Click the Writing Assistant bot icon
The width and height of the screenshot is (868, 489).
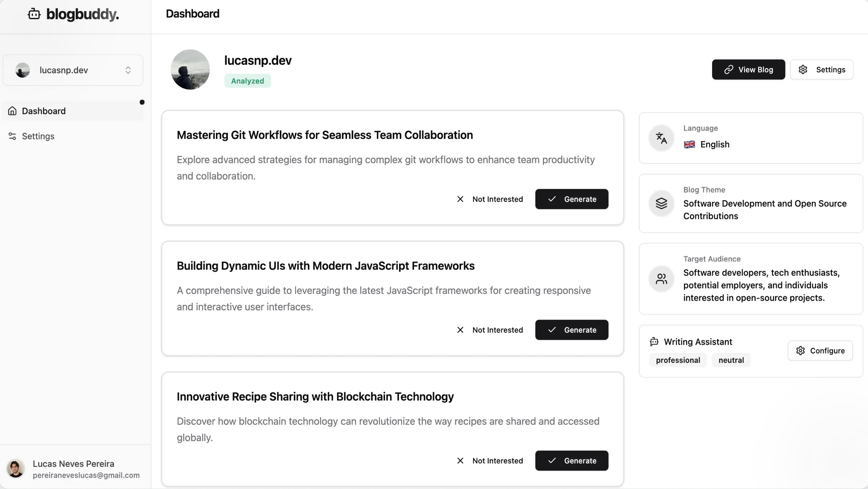654,342
